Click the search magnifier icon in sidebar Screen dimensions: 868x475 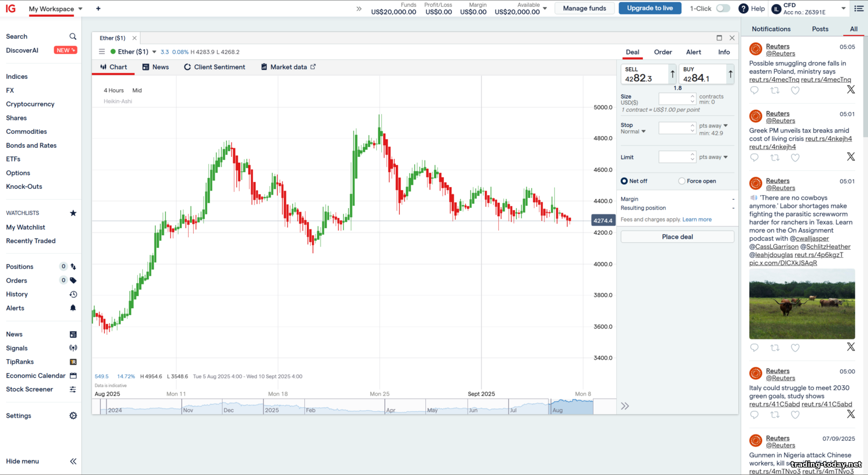pos(73,36)
